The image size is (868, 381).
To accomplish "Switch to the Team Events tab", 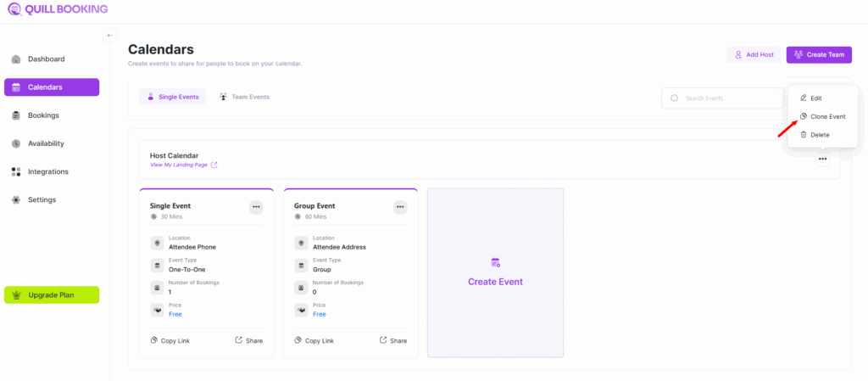I will click(x=244, y=98).
